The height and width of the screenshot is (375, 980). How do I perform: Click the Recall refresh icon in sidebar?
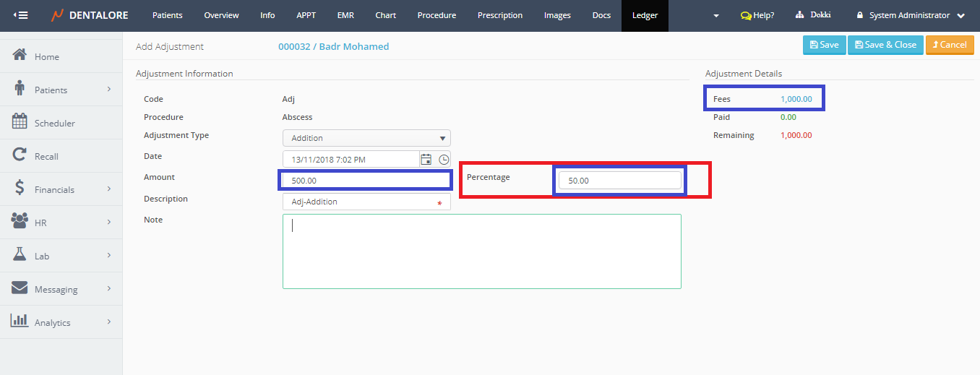20,155
